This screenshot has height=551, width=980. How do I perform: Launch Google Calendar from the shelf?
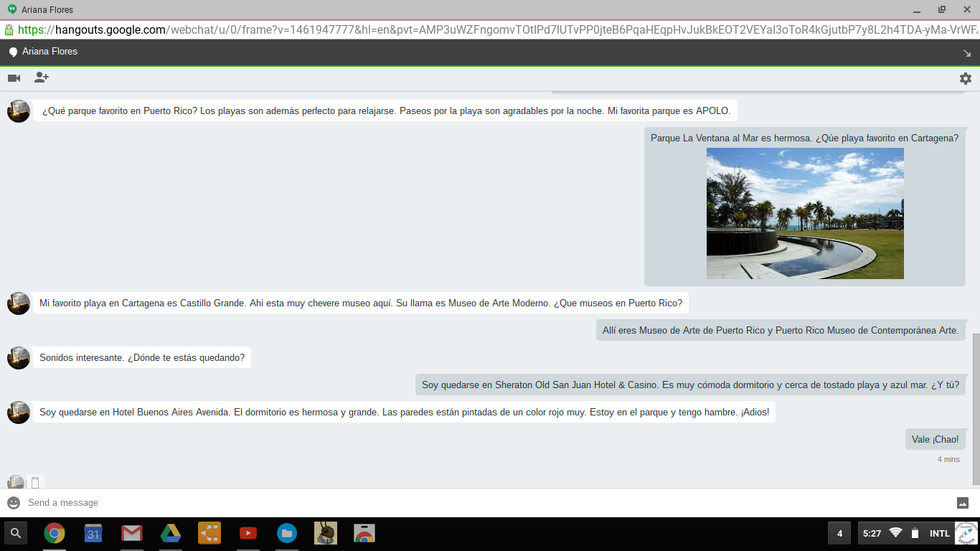tap(93, 533)
